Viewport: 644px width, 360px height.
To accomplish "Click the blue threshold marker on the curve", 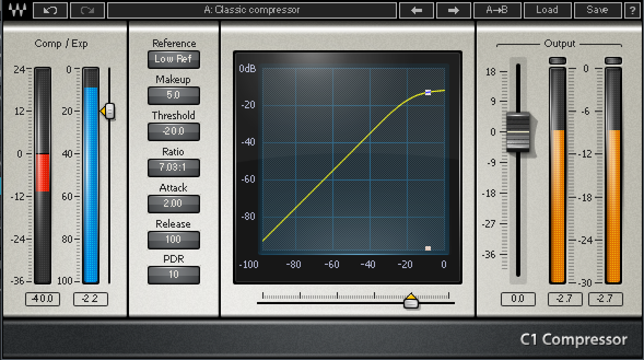I will (428, 92).
